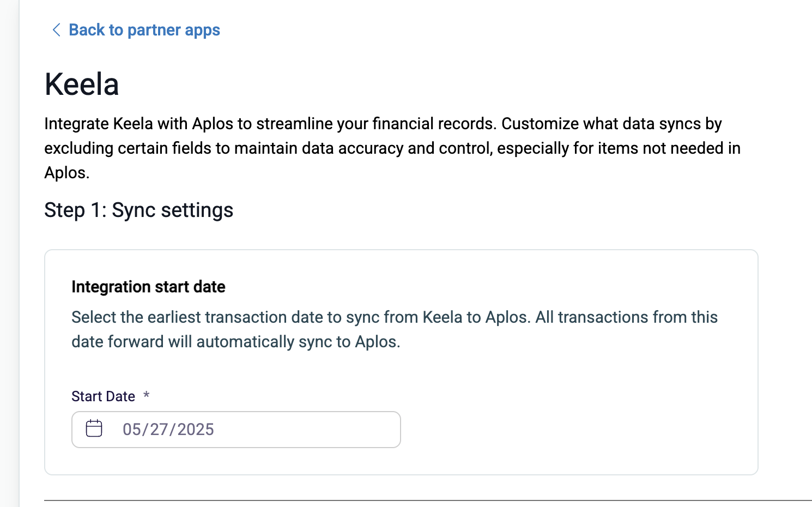Click the Start Date label
Screen dimensions: 812x507
[103, 396]
